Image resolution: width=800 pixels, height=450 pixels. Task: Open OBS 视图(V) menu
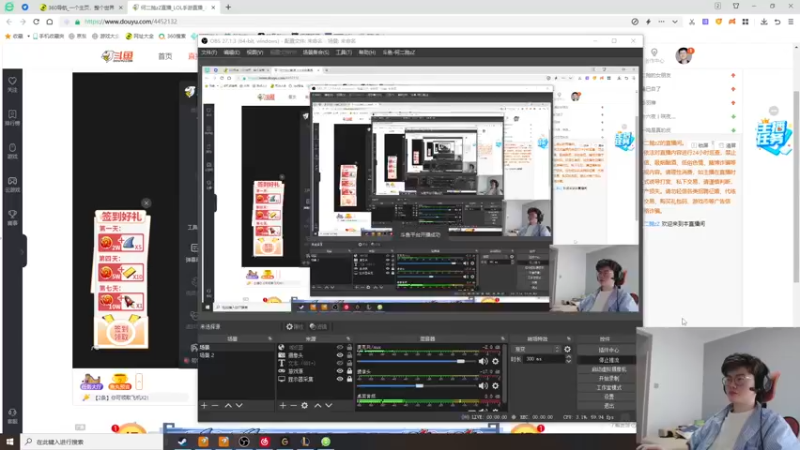pos(255,53)
